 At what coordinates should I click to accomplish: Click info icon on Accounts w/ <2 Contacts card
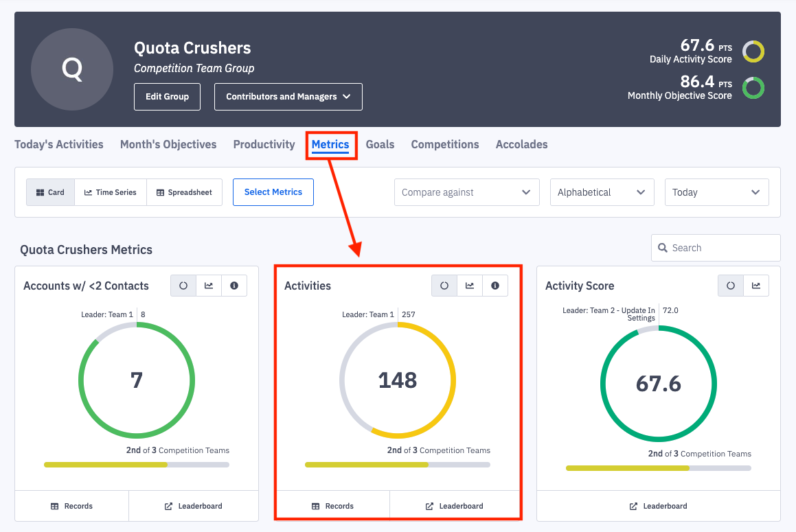tap(234, 286)
